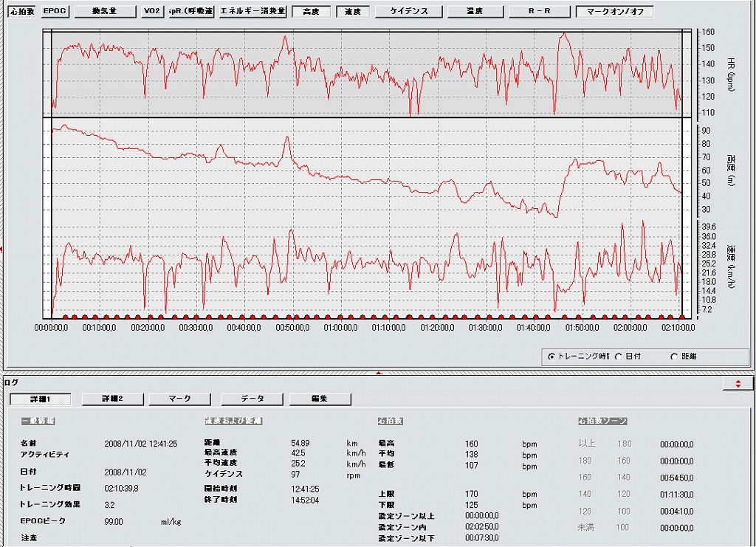Toggle the 換気量 graph button
Viewport: 756px width, 547px height.
(105, 11)
